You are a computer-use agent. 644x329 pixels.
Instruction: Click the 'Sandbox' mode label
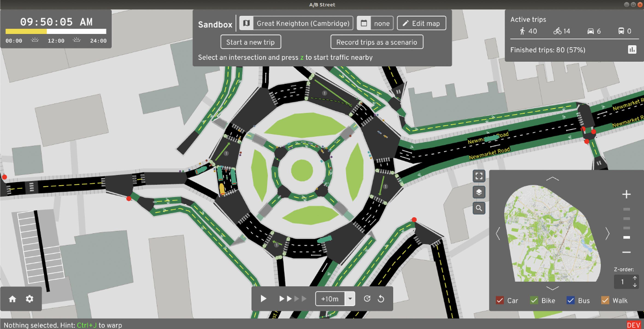coord(215,24)
